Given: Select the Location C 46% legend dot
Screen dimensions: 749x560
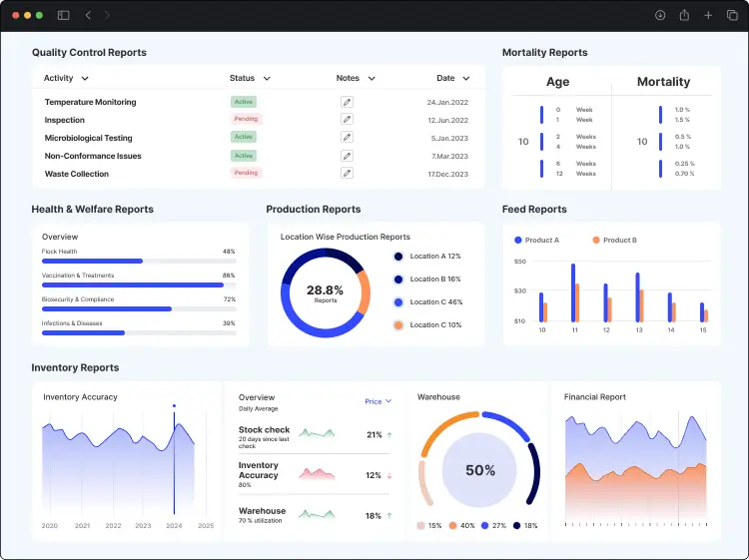Looking at the screenshot, I should (398, 302).
